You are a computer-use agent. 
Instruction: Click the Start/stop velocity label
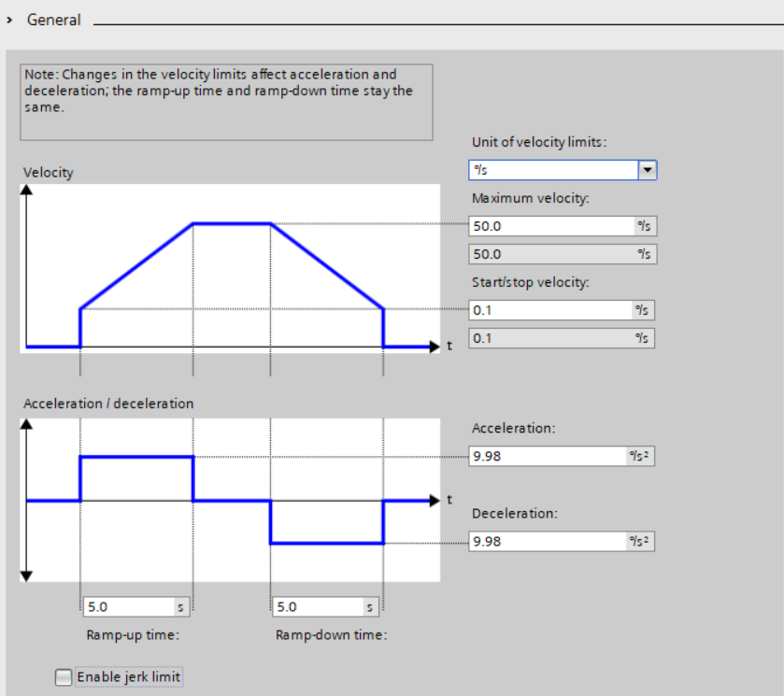coord(531,282)
